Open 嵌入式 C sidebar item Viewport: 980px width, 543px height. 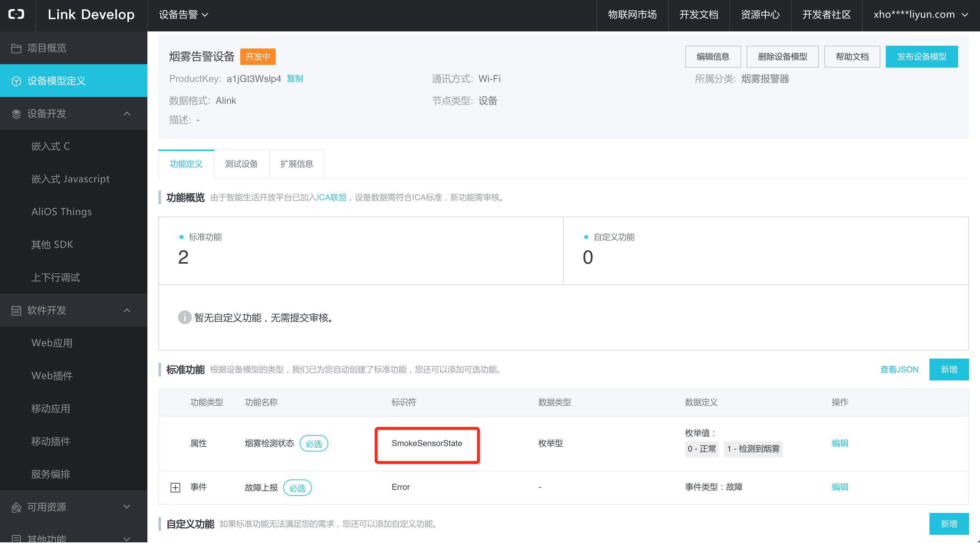(73, 146)
